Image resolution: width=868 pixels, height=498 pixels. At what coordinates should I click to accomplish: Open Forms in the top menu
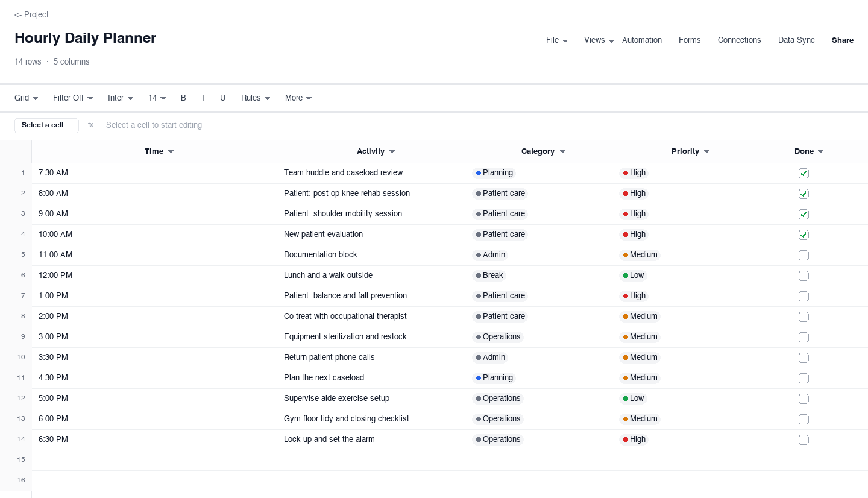tap(690, 40)
